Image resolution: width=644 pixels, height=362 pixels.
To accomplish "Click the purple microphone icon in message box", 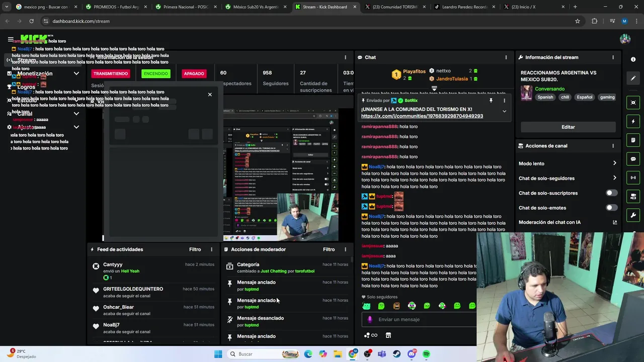I will coord(370,319).
